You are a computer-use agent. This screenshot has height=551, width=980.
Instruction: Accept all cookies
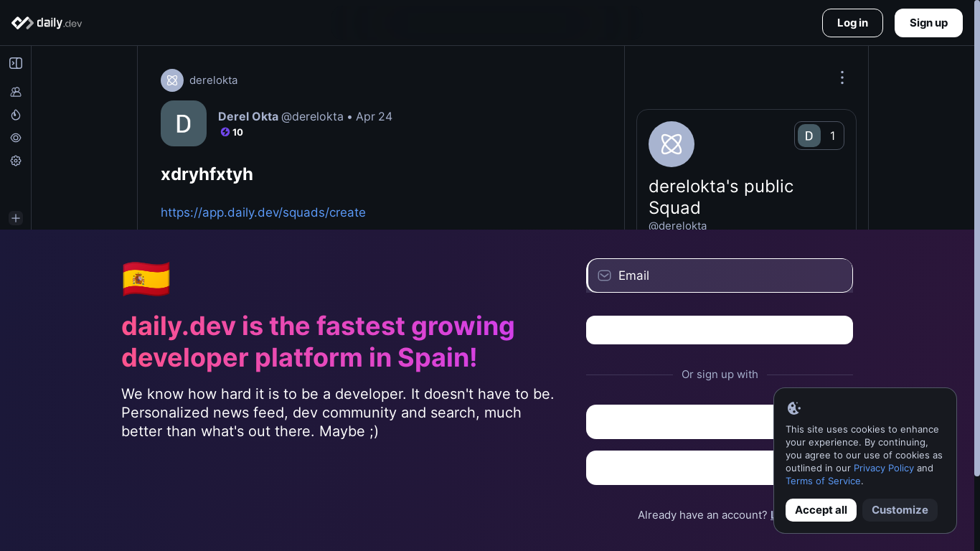pyautogui.click(x=821, y=510)
